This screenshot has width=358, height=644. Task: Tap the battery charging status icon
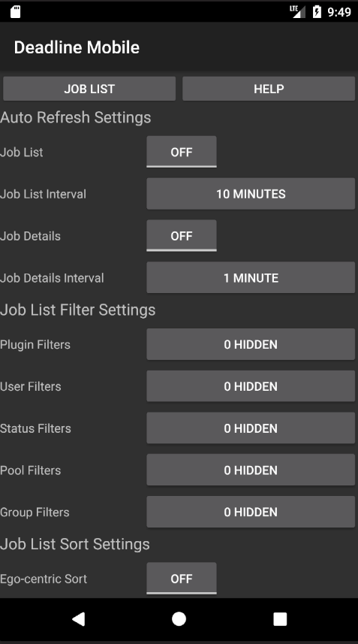[x=317, y=11]
